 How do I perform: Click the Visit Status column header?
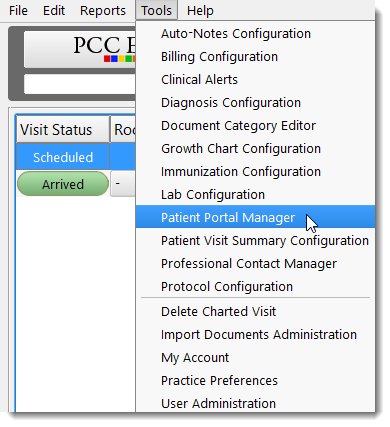(63, 130)
